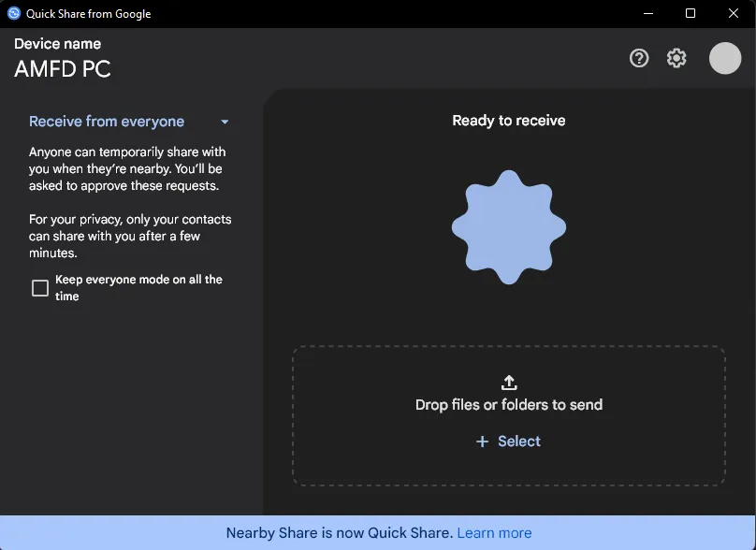Click the AMFD PC device name
The image size is (756, 550).
[63, 69]
